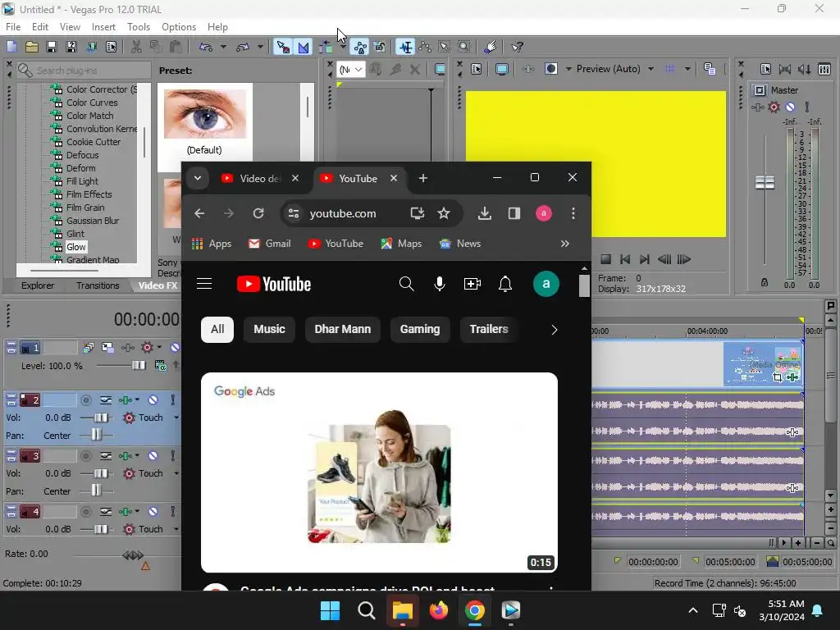Open the Tools menu in Vegas Pro
This screenshot has width=840, height=630.
[x=138, y=27]
